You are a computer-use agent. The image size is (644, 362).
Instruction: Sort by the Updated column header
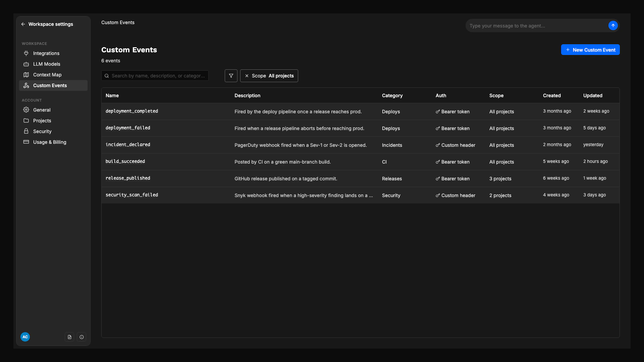coord(593,96)
